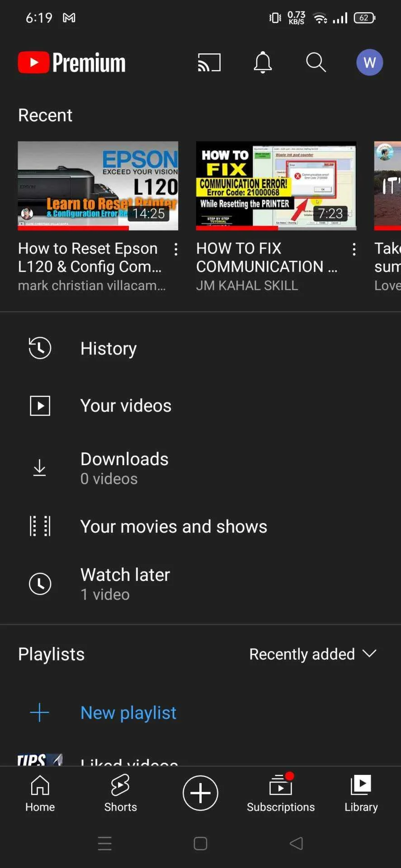
Task: Switch to Subscriptions tab
Action: click(x=281, y=793)
